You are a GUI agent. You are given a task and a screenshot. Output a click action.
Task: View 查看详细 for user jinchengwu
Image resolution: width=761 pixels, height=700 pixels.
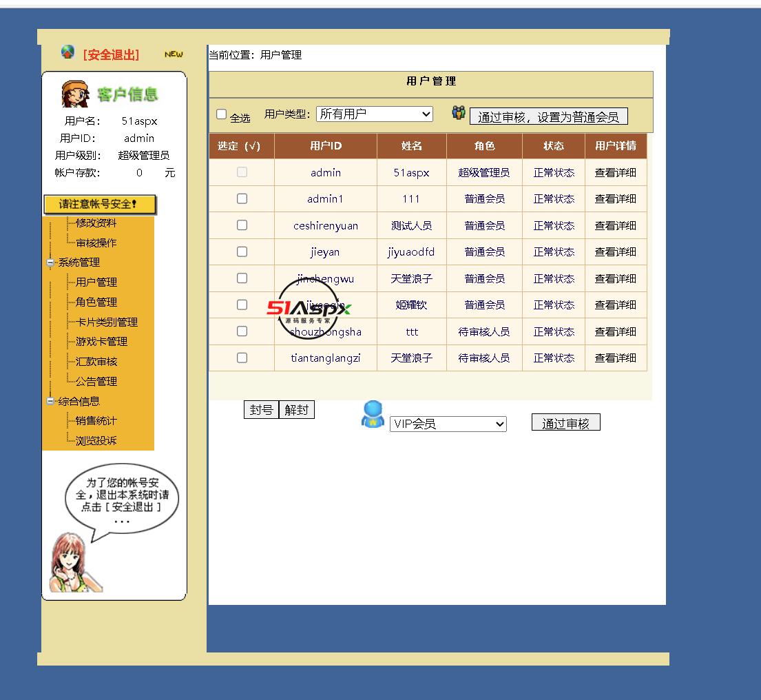616,278
